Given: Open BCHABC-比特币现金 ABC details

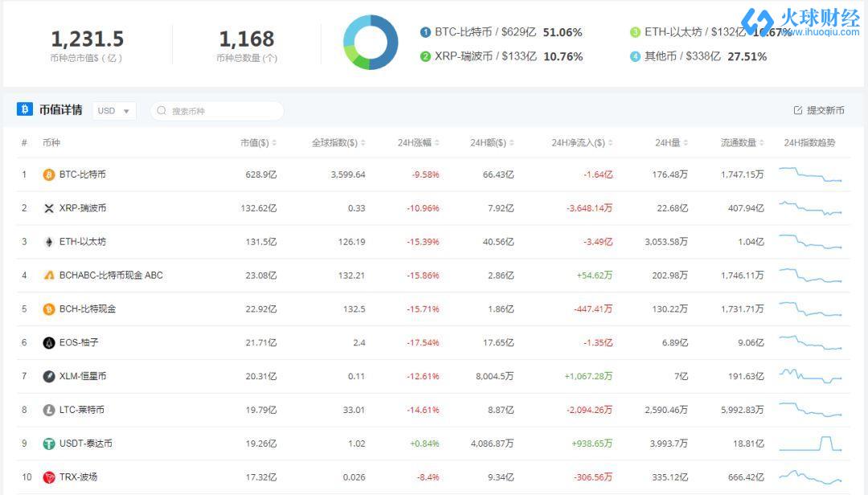Looking at the screenshot, I should 111,275.
